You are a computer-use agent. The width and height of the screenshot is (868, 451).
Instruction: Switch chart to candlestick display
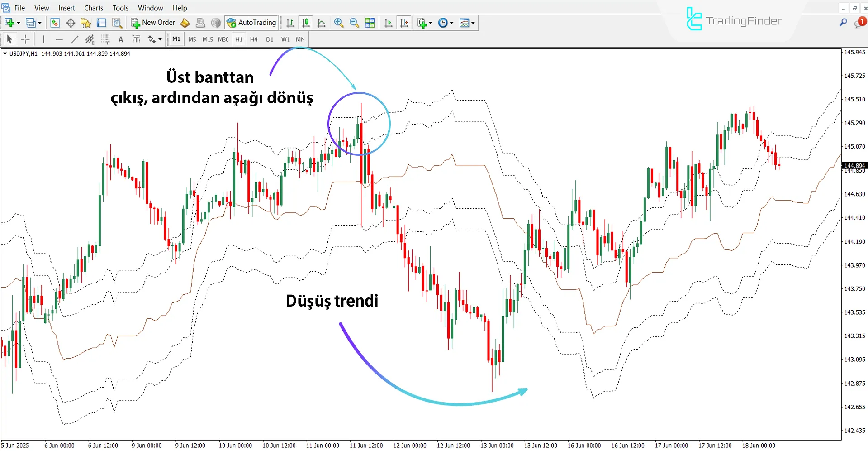pos(306,23)
